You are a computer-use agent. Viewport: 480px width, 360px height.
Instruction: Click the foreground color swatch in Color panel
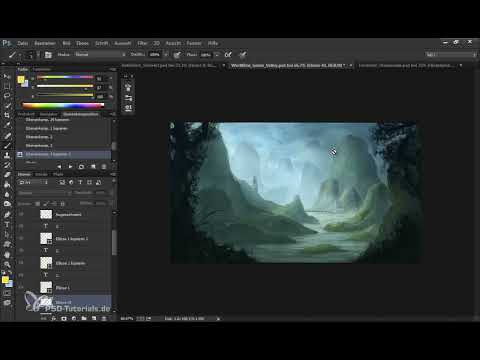(x=21, y=80)
